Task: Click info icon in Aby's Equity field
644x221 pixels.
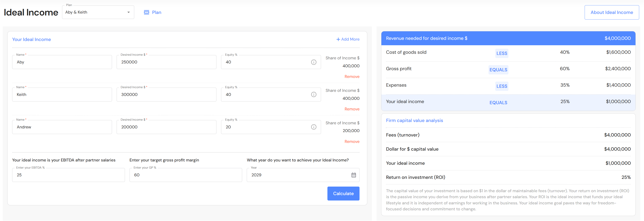Action: point(313,62)
